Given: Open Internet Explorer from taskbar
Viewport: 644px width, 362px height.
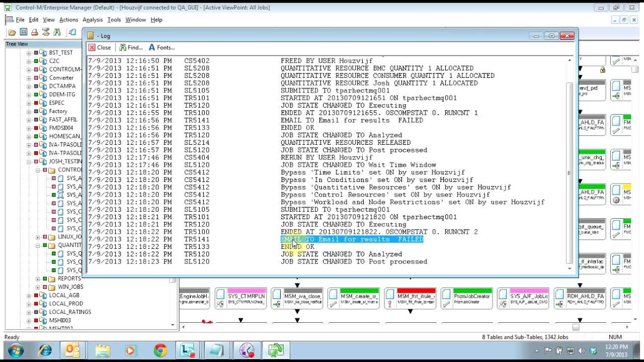Looking at the screenshot, I should click(45, 350).
